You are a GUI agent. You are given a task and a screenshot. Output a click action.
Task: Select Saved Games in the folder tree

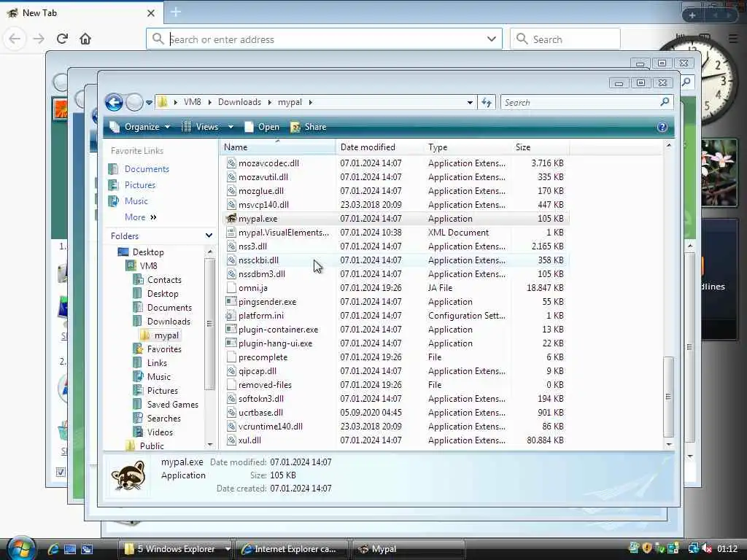[x=172, y=404]
